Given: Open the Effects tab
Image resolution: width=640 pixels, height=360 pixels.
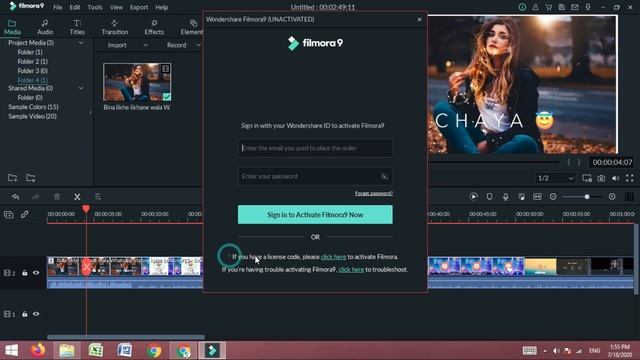Looking at the screenshot, I should [x=154, y=27].
